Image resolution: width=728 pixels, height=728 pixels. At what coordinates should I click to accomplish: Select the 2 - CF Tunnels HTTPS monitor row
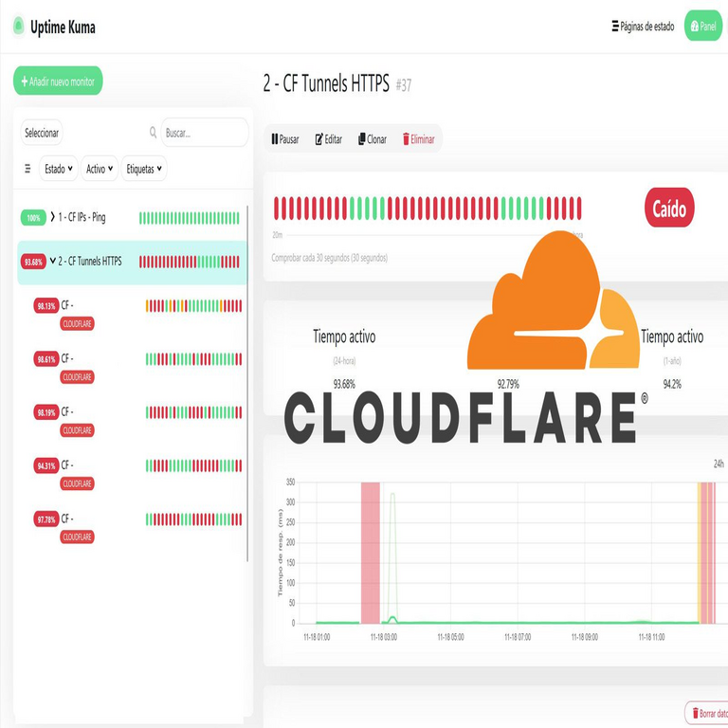pyautogui.click(x=133, y=263)
